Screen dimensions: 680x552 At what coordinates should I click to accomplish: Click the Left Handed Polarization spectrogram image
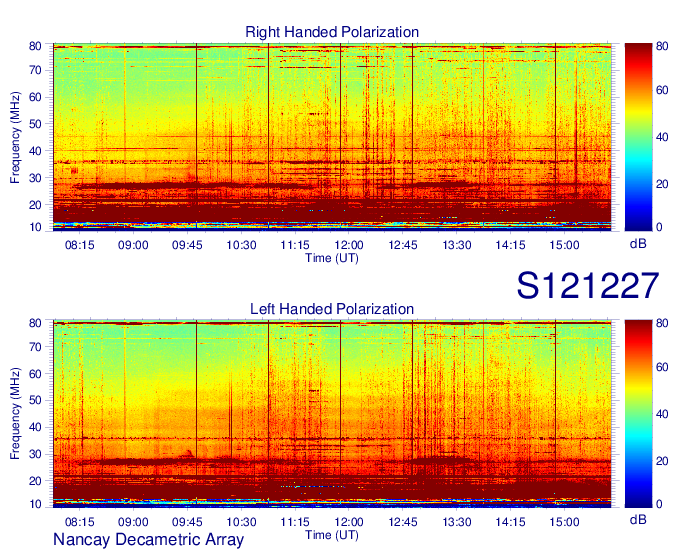[x=332, y=414]
